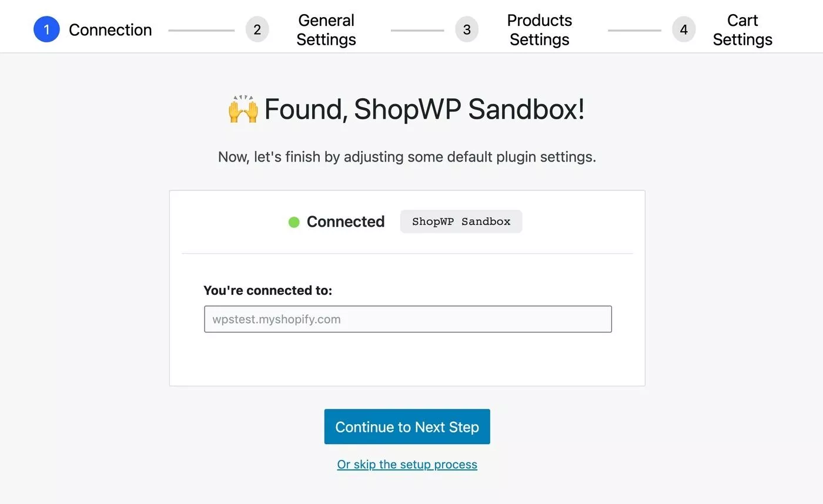Click the step 2 number circle

point(257,29)
